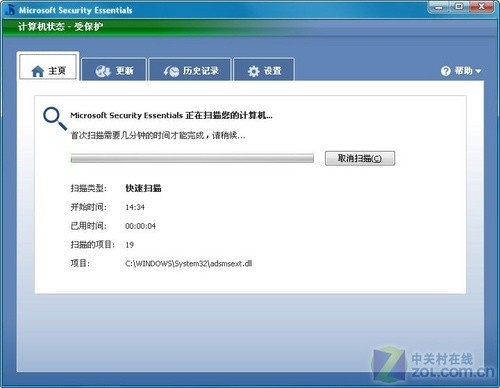Click the question mark help icon

pyautogui.click(x=445, y=71)
